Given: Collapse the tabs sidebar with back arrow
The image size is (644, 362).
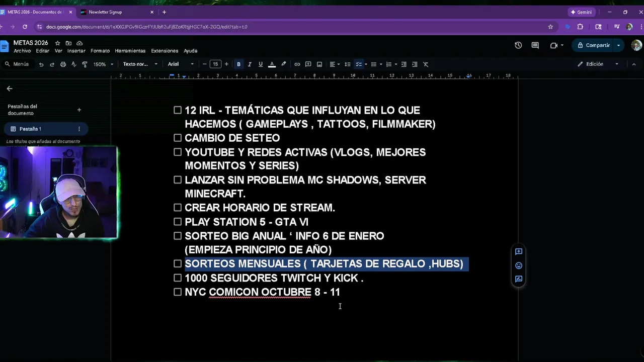Looking at the screenshot, I should [x=10, y=88].
